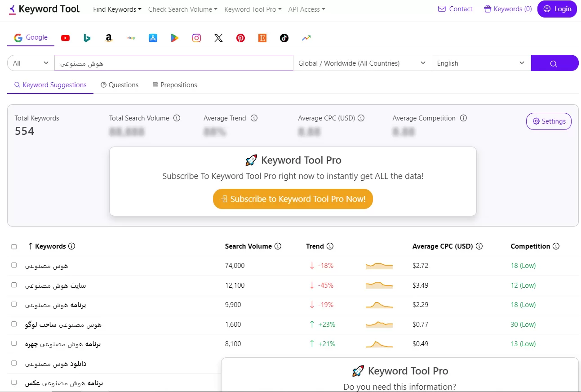Image resolution: width=581 pixels, height=392 pixels.
Task: Check the box for سایت هوش مصنوعی
Action: pyautogui.click(x=14, y=285)
